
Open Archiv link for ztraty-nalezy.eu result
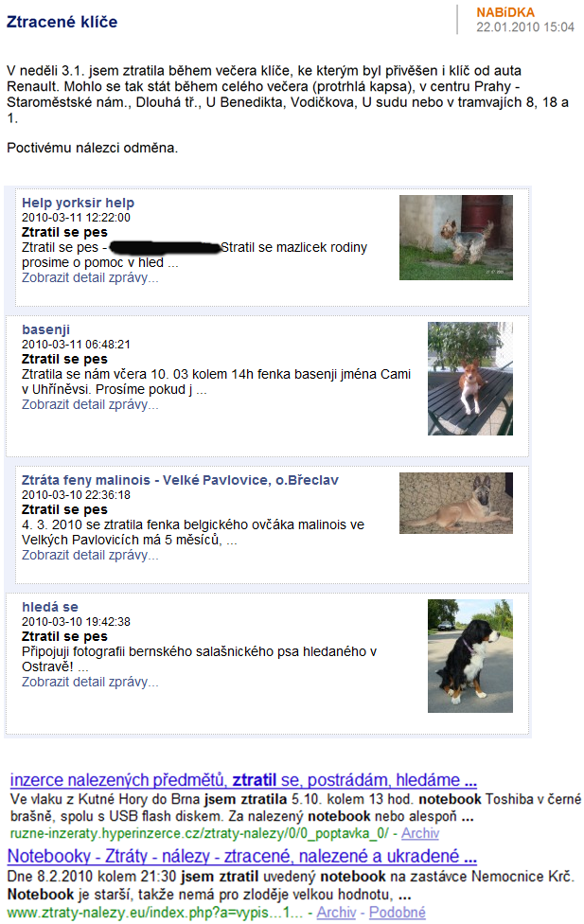[x=336, y=913]
